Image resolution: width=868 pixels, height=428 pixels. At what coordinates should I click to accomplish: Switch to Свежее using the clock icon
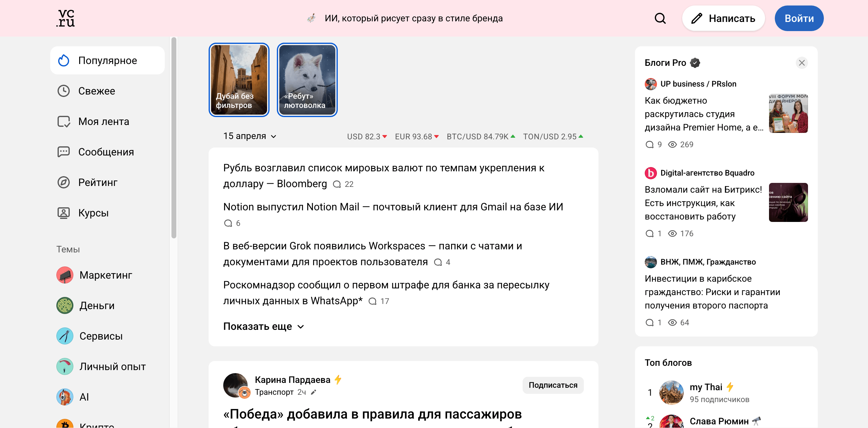(64, 91)
